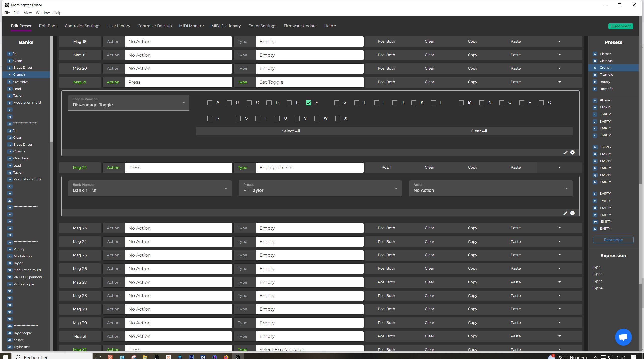Click the remove X icon in Msg 21 panel
The height and width of the screenshot is (359, 644).
(x=572, y=152)
